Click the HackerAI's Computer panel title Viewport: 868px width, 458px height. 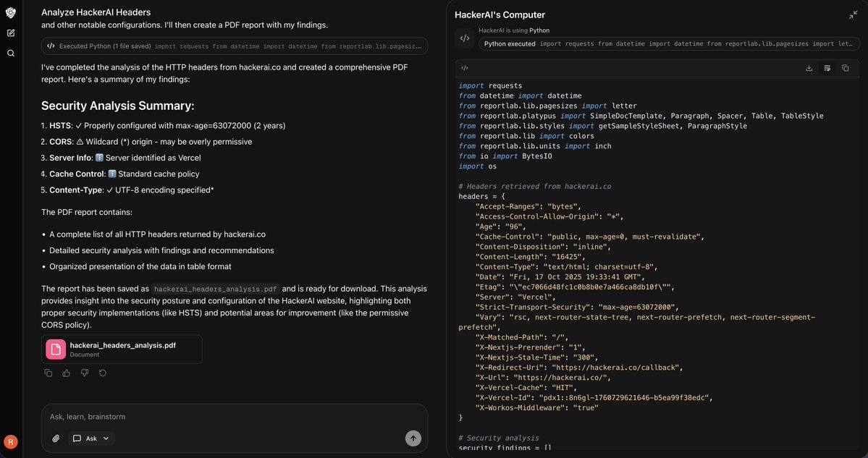click(500, 15)
